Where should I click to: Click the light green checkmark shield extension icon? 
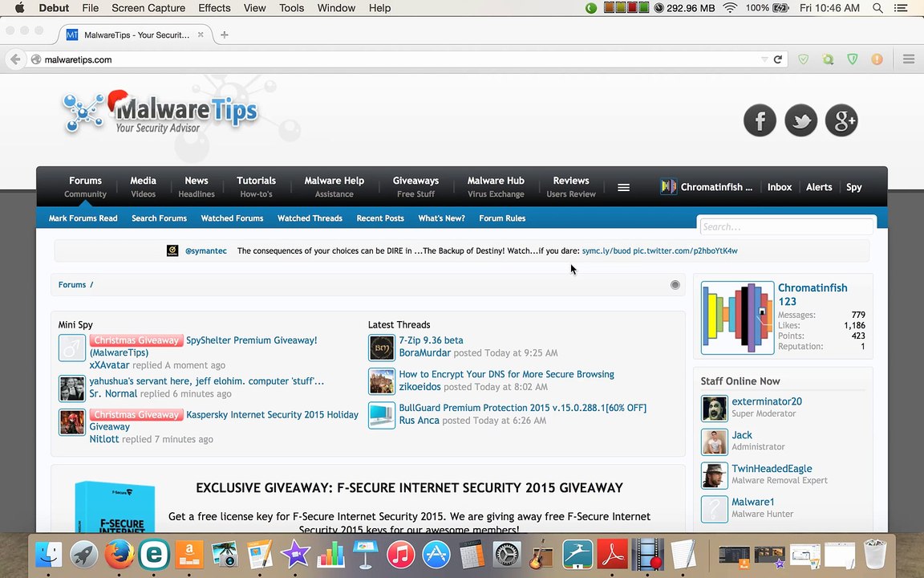(803, 59)
